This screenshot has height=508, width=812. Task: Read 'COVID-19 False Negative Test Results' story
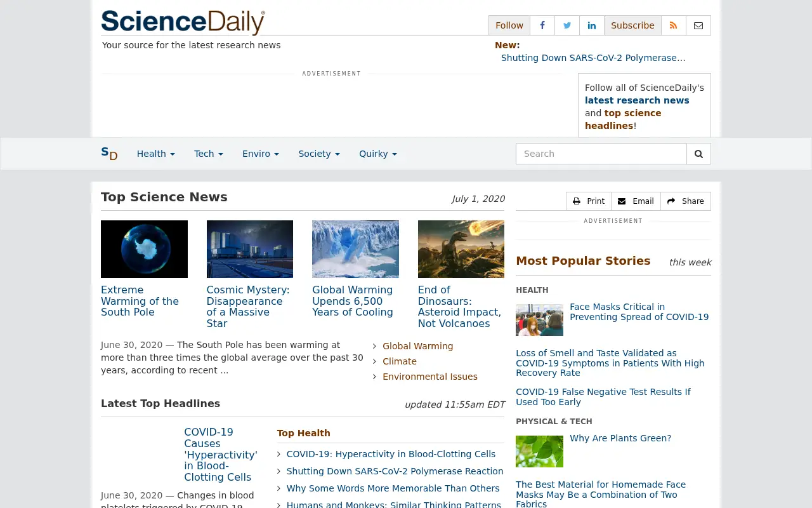[603, 397]
